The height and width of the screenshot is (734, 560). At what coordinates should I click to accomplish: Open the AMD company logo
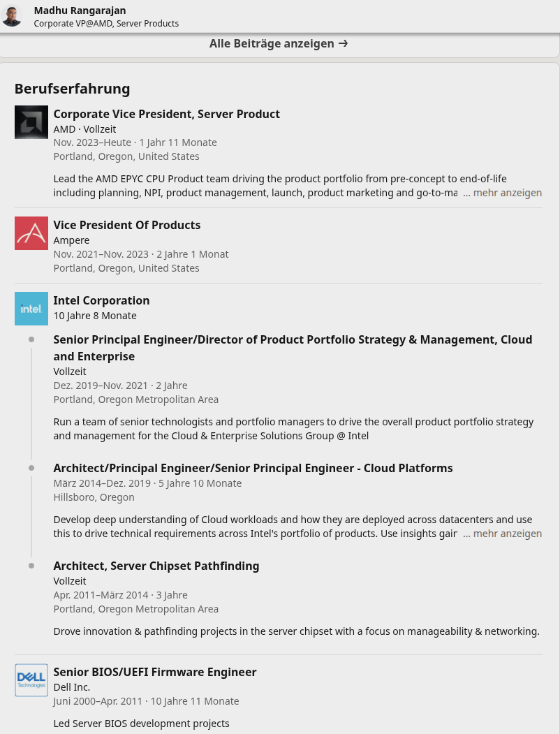[31, 122]
